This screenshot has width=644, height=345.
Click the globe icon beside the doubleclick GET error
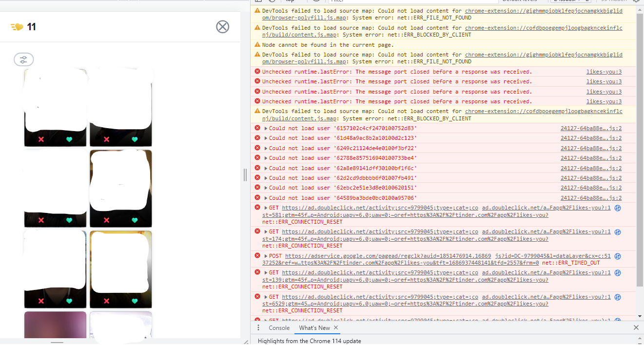click(x=618, y=207)
